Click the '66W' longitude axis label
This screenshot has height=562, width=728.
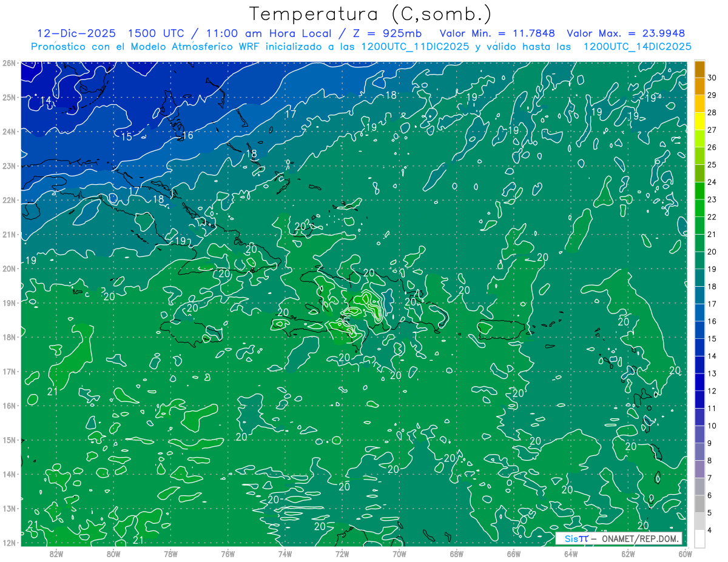click(514, 554)
